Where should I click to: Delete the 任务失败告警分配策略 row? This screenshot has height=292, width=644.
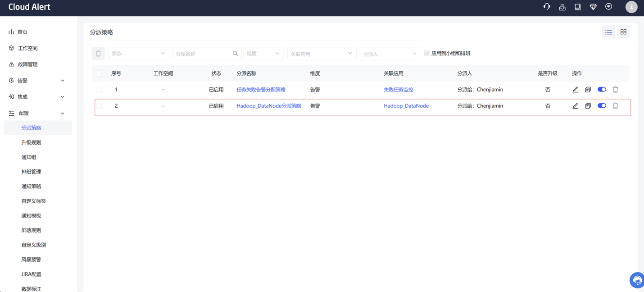click(x=616, y=90)
